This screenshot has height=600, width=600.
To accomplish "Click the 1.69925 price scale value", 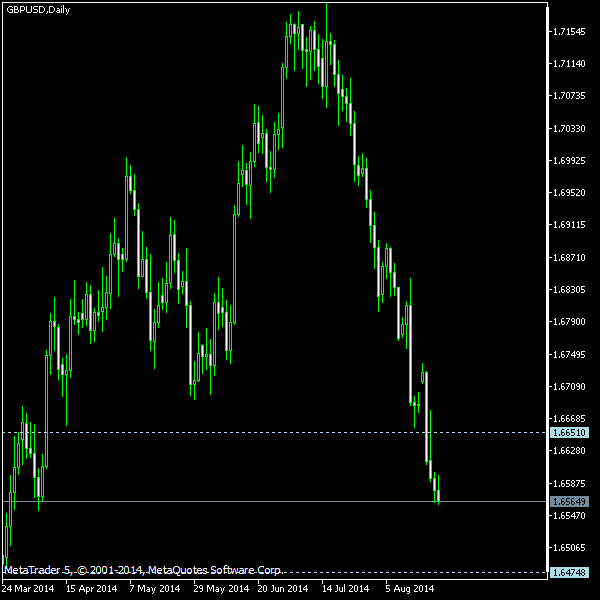I will coord(569,160).
